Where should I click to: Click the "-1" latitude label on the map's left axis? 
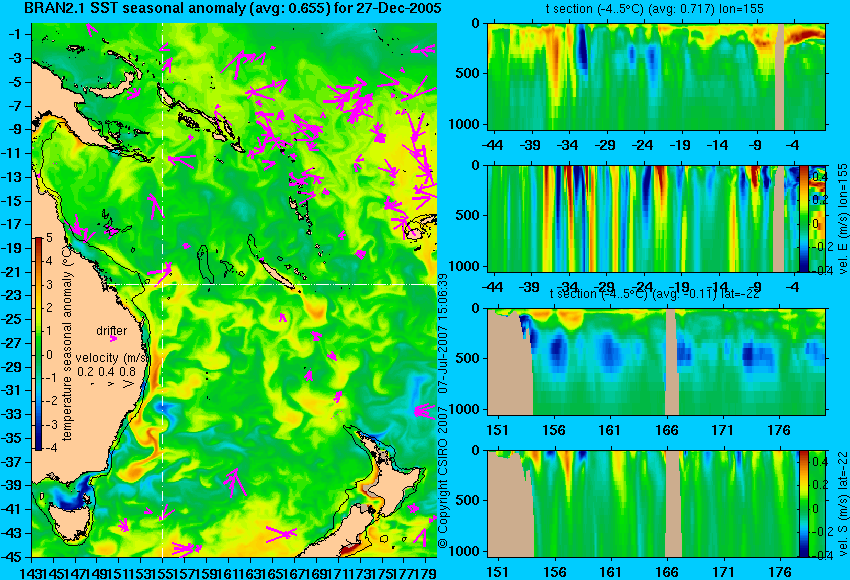(x=15, y=34)
